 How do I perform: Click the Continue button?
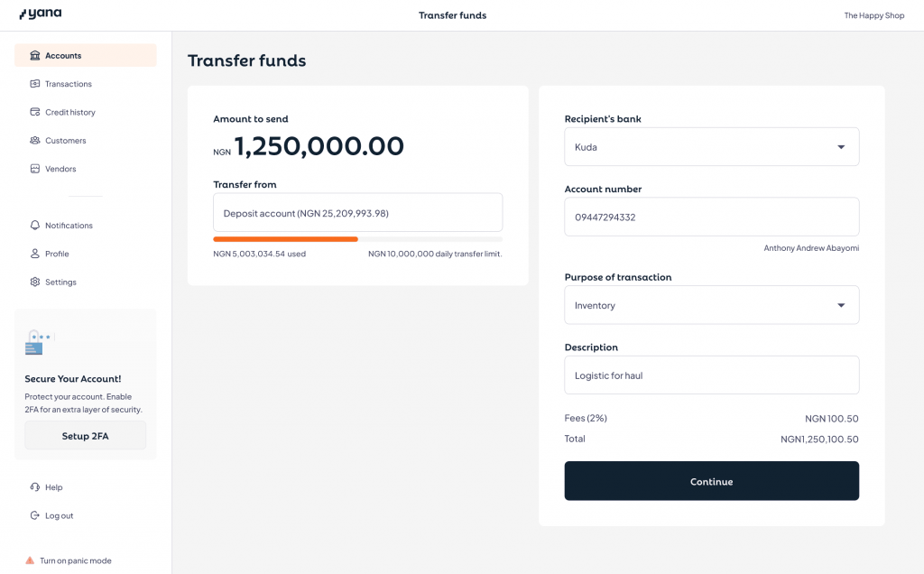tap(711, 481)
